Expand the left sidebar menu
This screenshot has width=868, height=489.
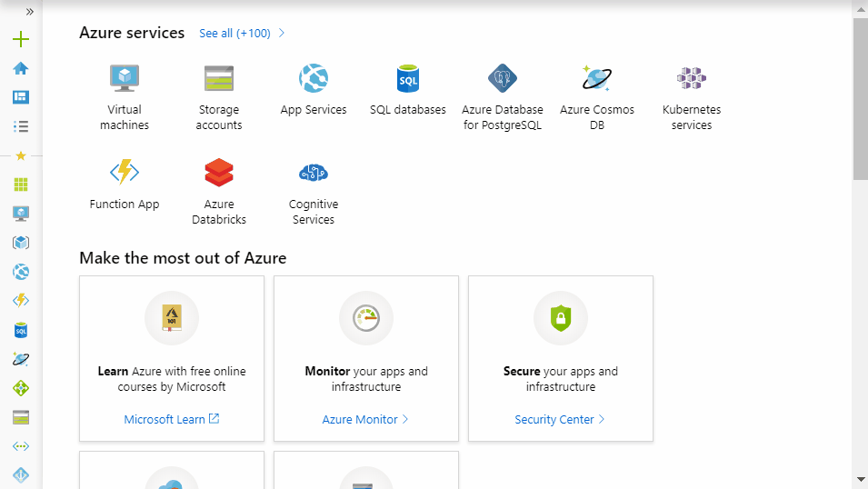click(x=29, y=12)
